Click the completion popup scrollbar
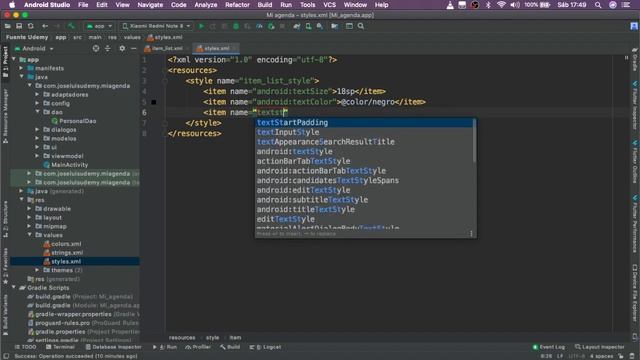 [474, 140]
